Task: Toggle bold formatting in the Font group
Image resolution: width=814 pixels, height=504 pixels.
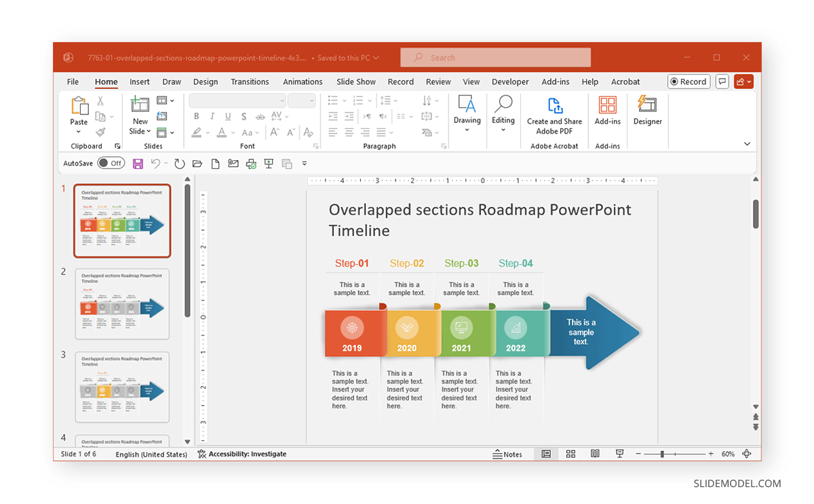Action: pos(196,116)
